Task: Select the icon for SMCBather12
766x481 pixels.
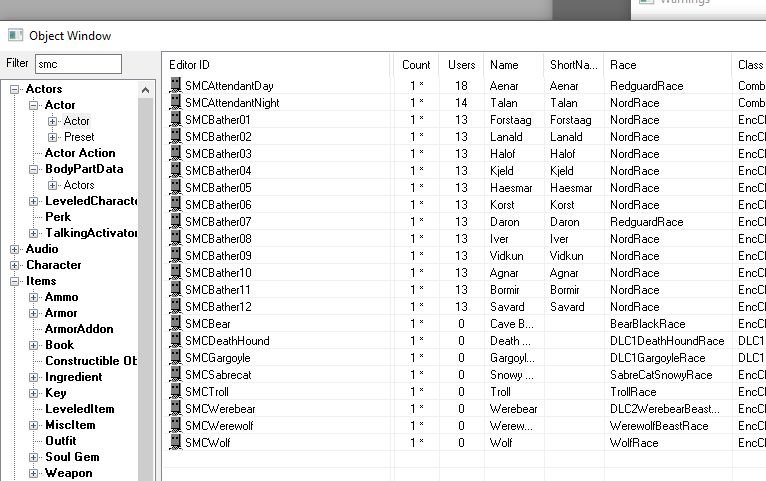Action: pos(175,306)
